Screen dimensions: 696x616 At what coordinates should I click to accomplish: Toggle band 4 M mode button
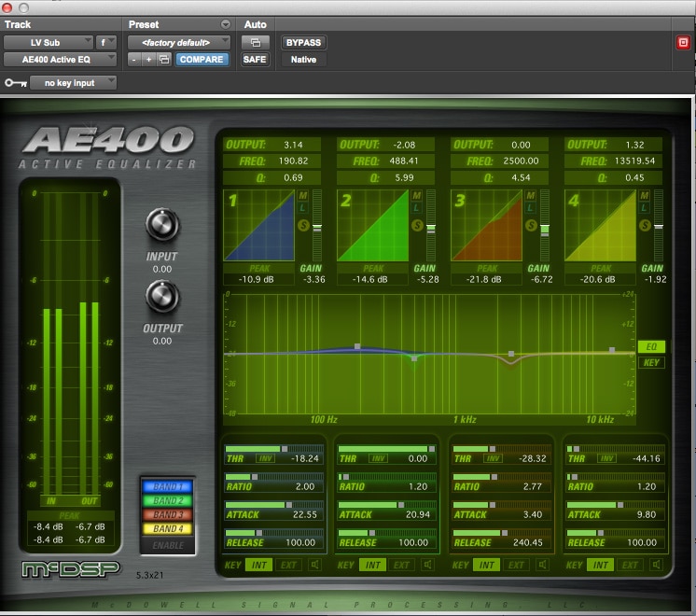click(x=645, y=195)
